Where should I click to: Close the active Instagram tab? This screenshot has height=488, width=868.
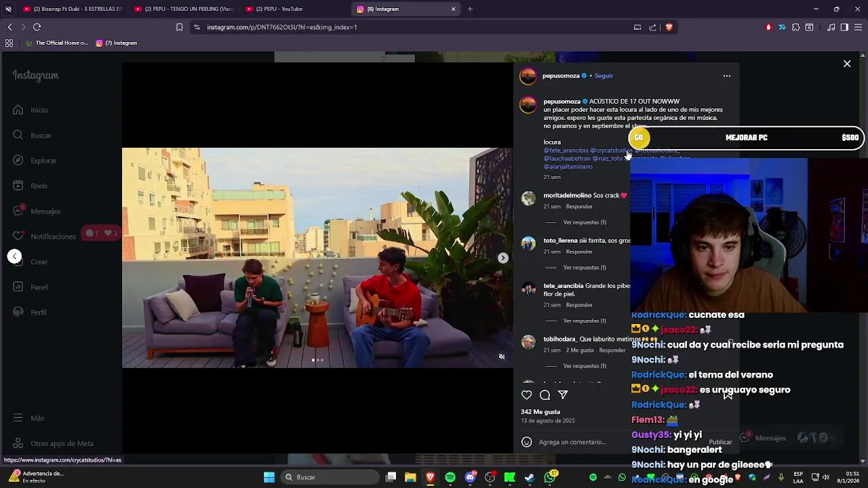click(453, 9)
